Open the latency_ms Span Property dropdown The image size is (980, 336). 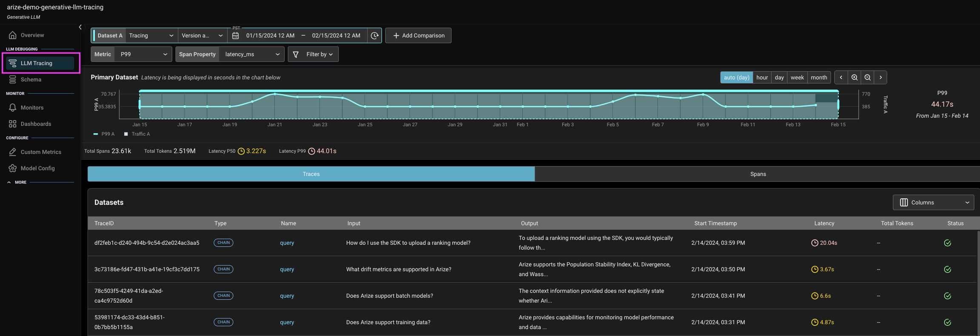pyautogui.click(x=251, y=54)
